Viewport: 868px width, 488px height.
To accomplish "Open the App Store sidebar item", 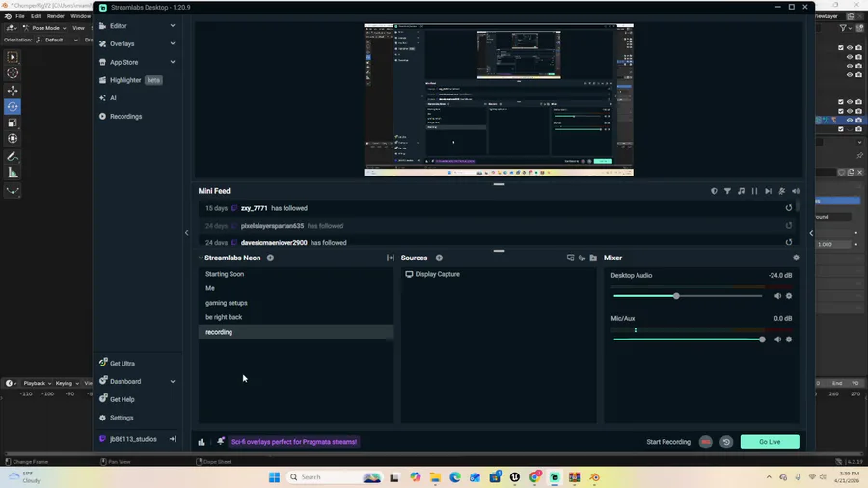I will [123, 62].
